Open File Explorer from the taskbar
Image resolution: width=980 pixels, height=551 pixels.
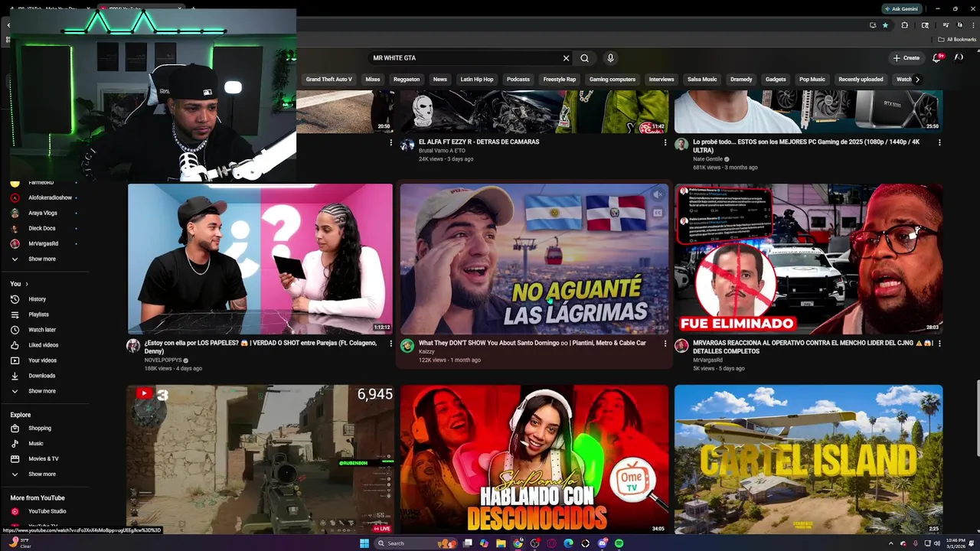pyautogui.click(x=501, y=543)
